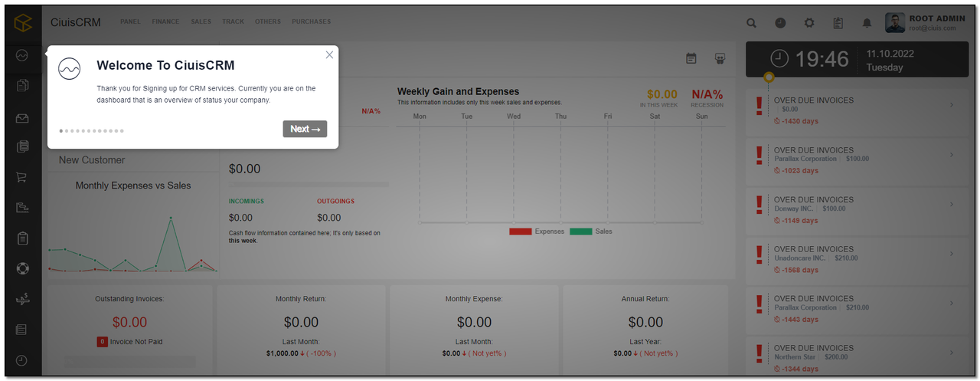Expand the Donway INC. invoice chevron
980x381 pixels.
click(951, 204)
